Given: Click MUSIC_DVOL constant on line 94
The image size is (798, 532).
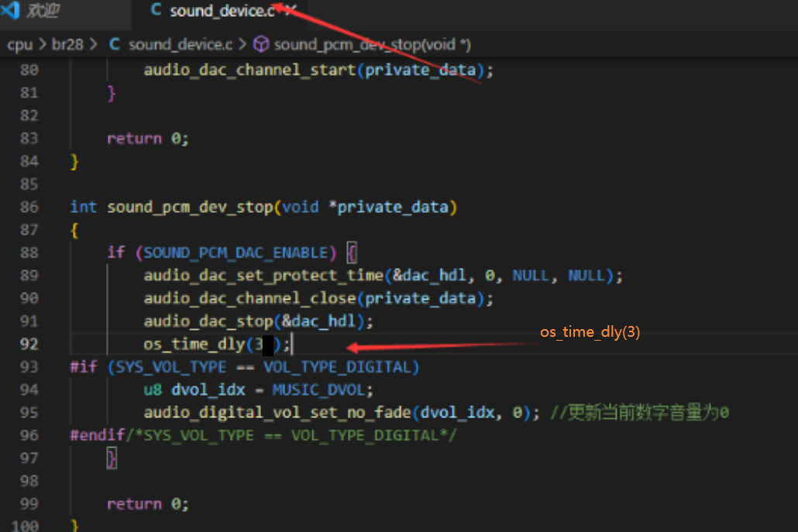Looking at the screenshot, I should [318, 390].
